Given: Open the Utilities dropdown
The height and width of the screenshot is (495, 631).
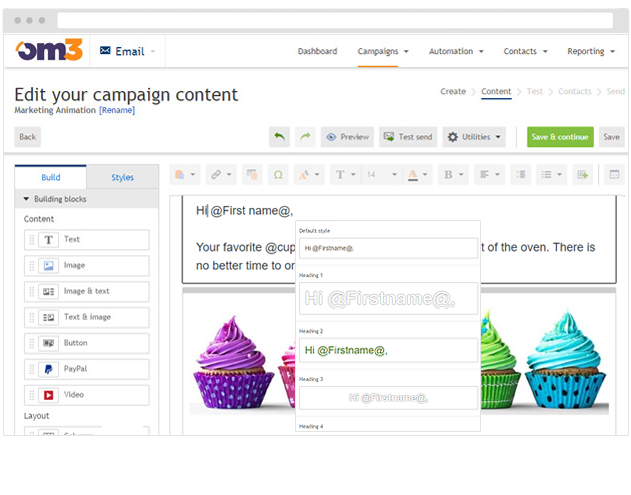Looking at the screenshot, I should pyautogui.click(x=474, y=137).
